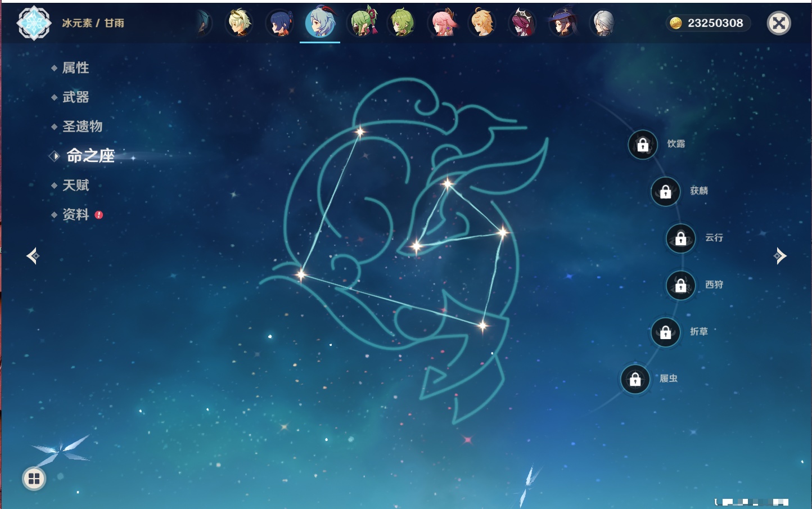
Task: Switch to the next character with the right arrow
Action: [x=780, y=256]
